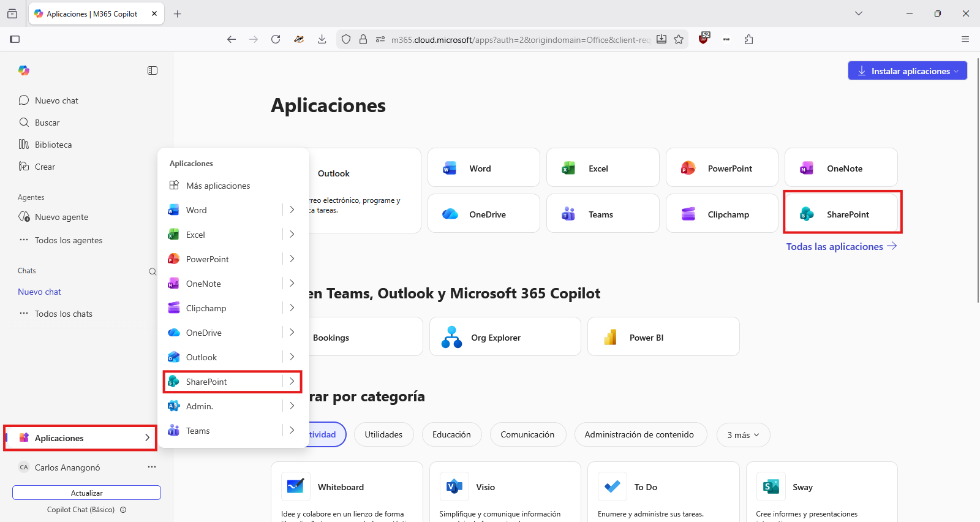Open the Clipchamp app card
This screenshot has height=522, width=980.
[x=722, y=214]
